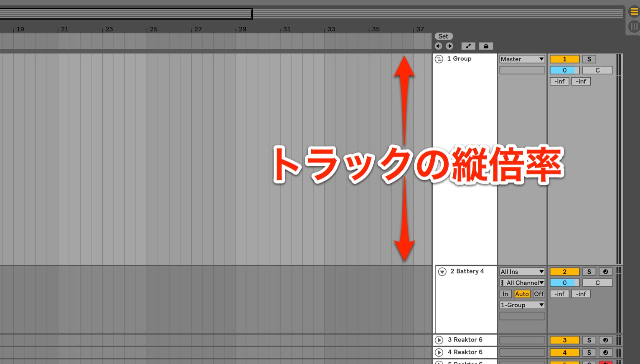Toggle the track 3 activator button
The width and height of the screenshot is (640, 364).
click(565, 340)
